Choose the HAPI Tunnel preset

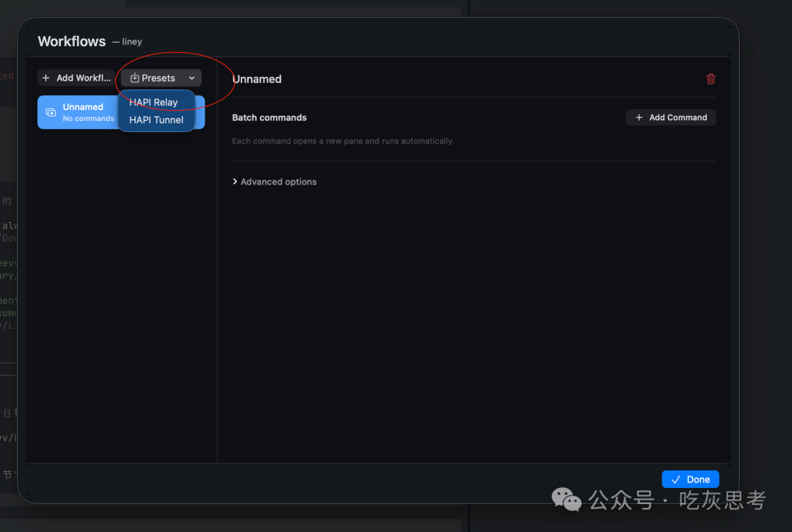(156, 120)
